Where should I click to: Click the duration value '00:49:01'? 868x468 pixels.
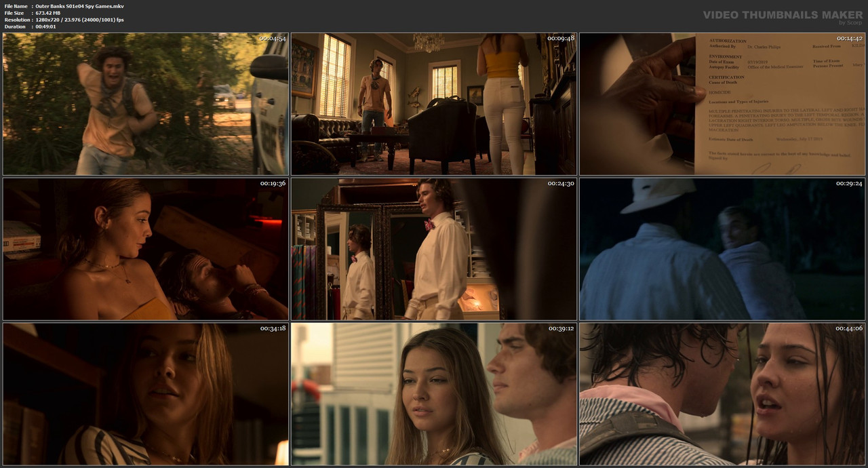(45, 26)
